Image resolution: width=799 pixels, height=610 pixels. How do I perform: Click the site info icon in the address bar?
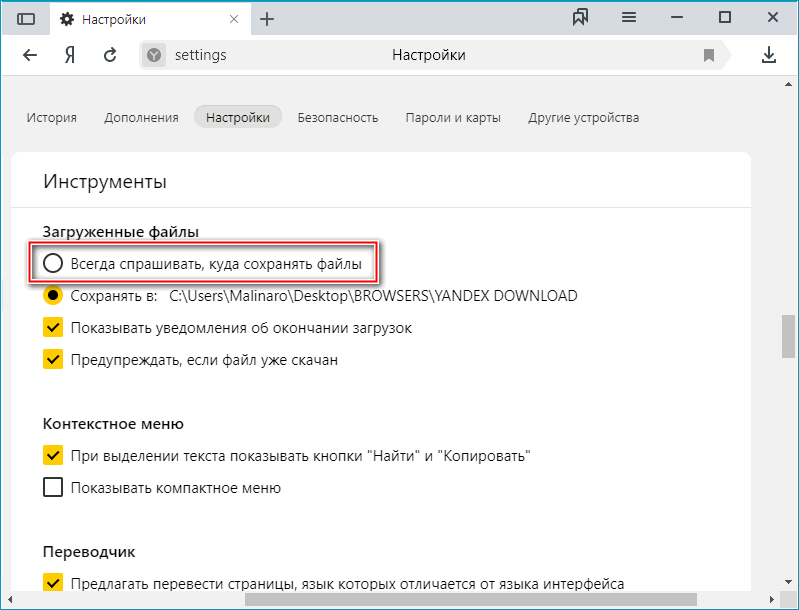pos(154,55)
